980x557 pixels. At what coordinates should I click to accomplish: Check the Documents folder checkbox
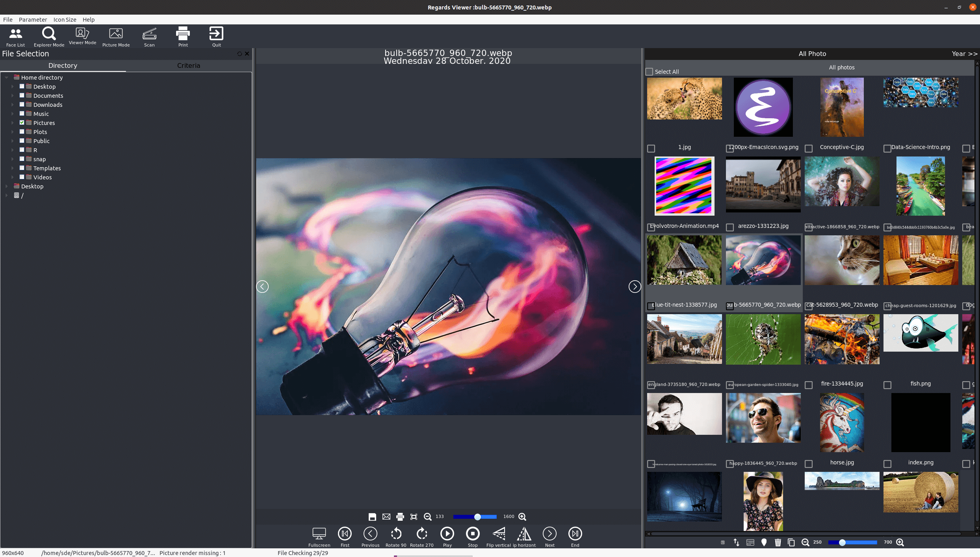pyautogui.click(x=22, y=95)
